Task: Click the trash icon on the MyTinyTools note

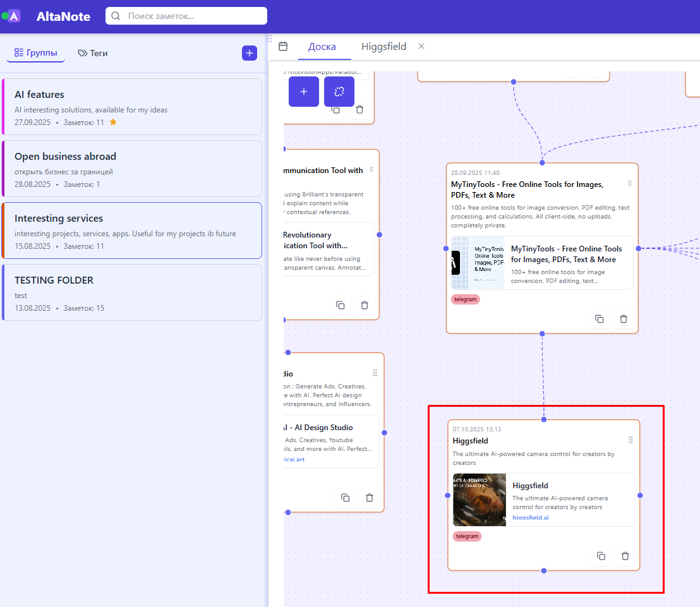Action: click(x=624, y=319)
